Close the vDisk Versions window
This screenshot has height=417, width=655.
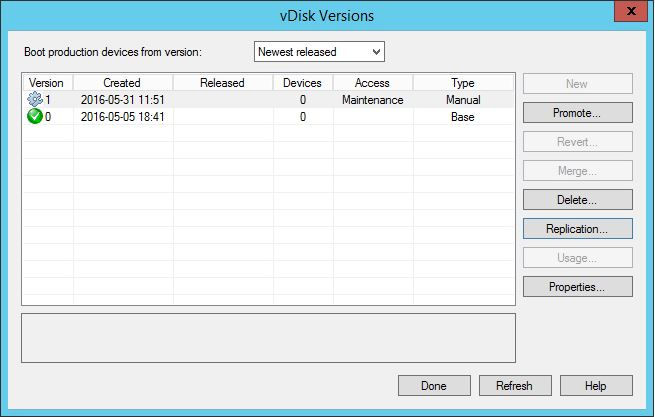point(631,11)
